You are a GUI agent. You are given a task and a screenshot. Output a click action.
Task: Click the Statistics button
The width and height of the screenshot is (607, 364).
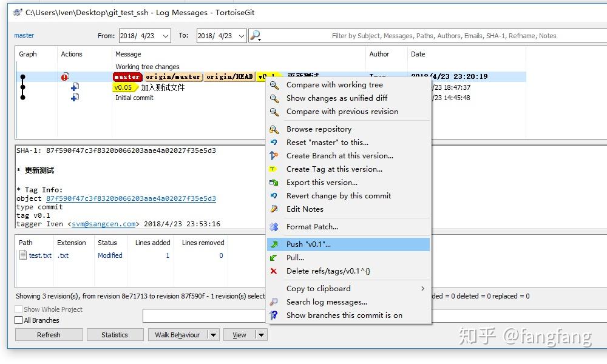click(115, 335)
